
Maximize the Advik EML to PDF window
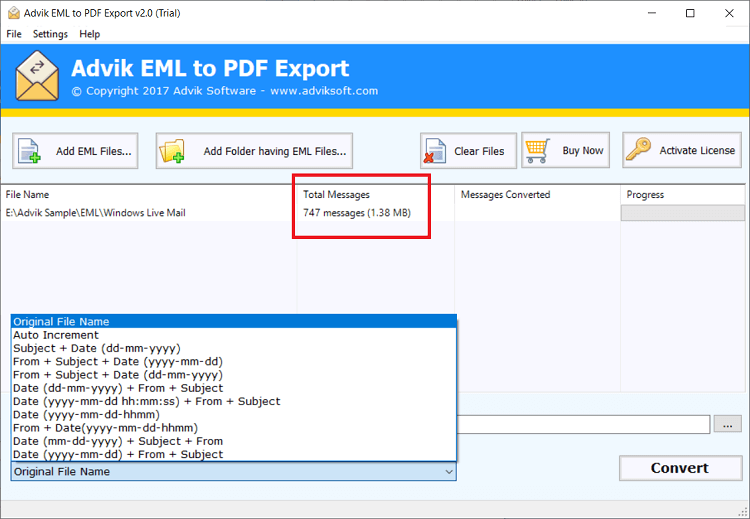690,13
